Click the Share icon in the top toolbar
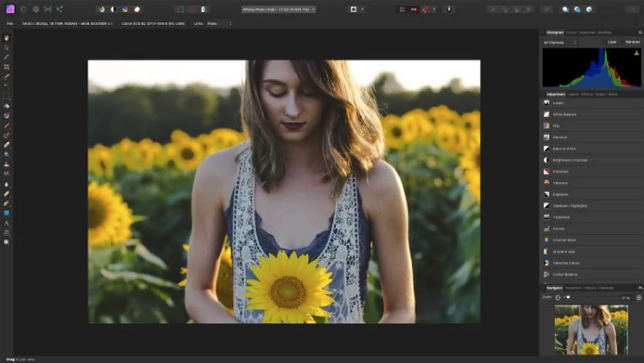Screen dimensions: 644x363 coord(59,9)
